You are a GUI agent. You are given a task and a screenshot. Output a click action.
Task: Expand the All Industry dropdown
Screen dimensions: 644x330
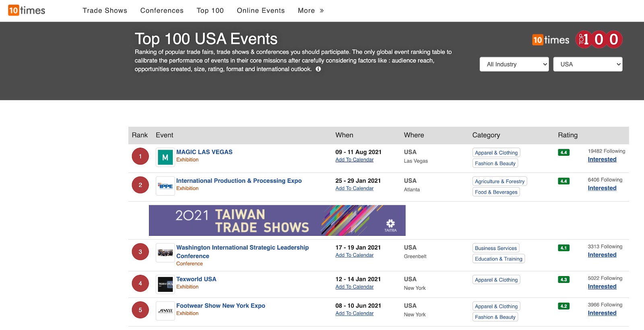pos(514,64)
